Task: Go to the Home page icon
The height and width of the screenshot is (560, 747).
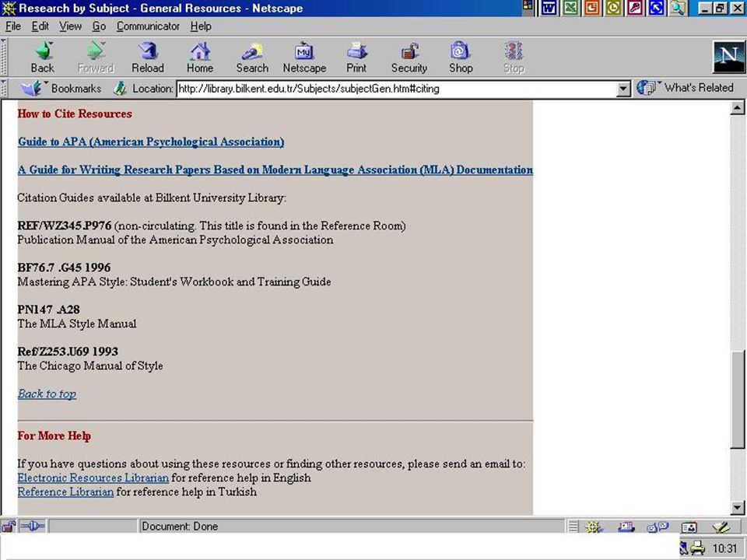Action: tap(200, 57)
